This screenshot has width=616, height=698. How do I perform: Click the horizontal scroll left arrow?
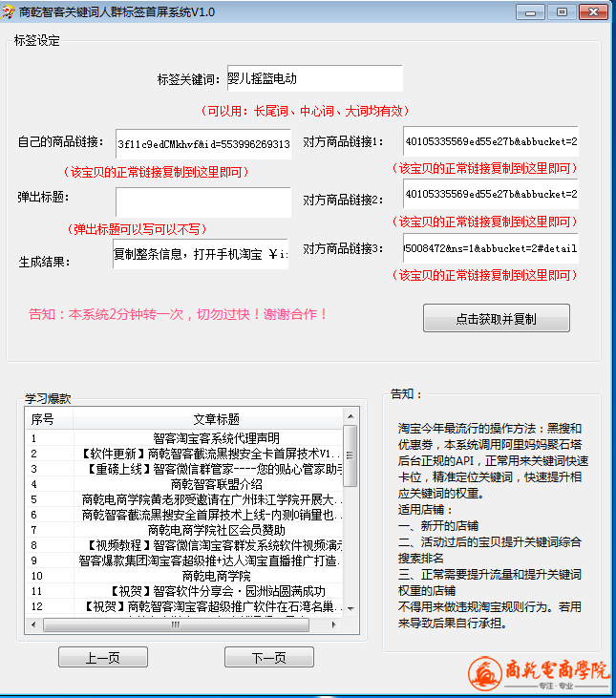click(33, 624)
